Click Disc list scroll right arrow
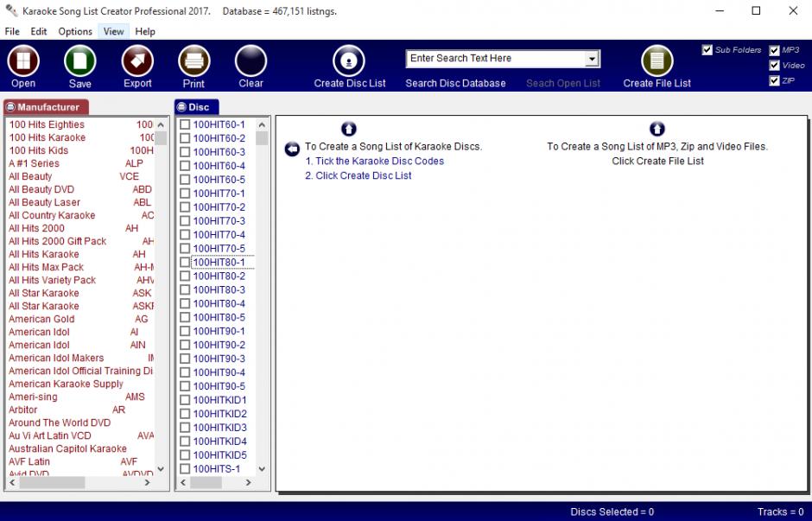This screenshot has height=521, width=812. click(x=249, y=482)
